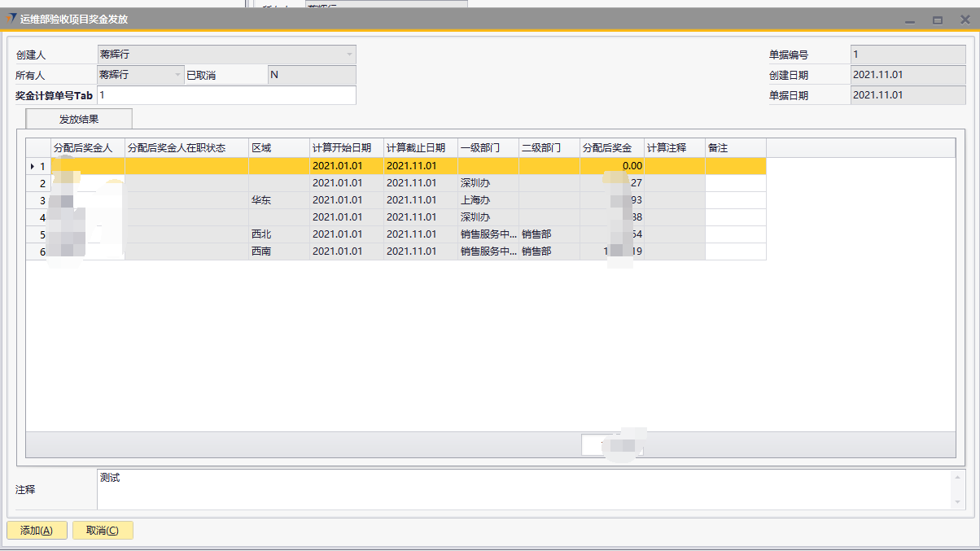Switch to the 发放结果 tab
The image size is (980, 551).
click(x=79, y=119)
